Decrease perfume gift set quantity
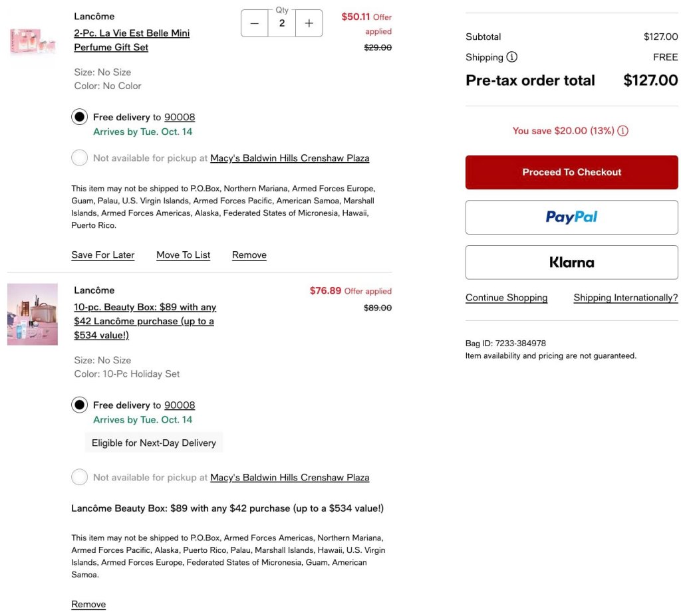This screenshot has height=616, width=681. (255, 23)
